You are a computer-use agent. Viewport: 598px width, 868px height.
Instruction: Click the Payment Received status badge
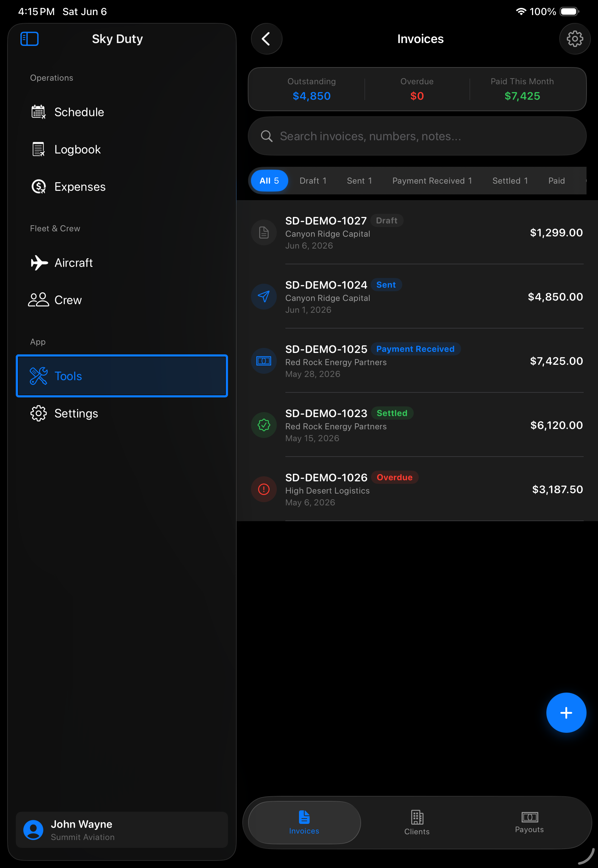(x=415, y=349)
